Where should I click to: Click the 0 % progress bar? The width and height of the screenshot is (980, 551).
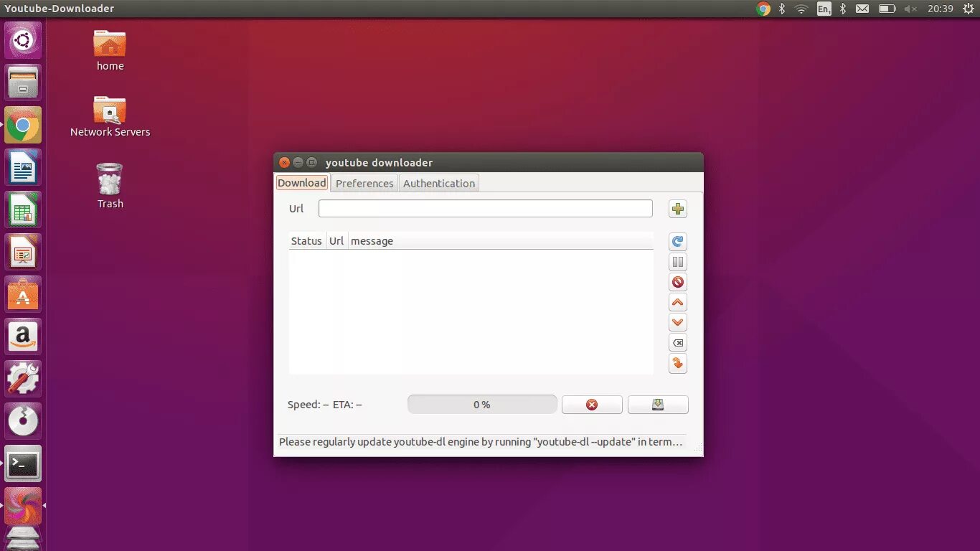(482, 405)
